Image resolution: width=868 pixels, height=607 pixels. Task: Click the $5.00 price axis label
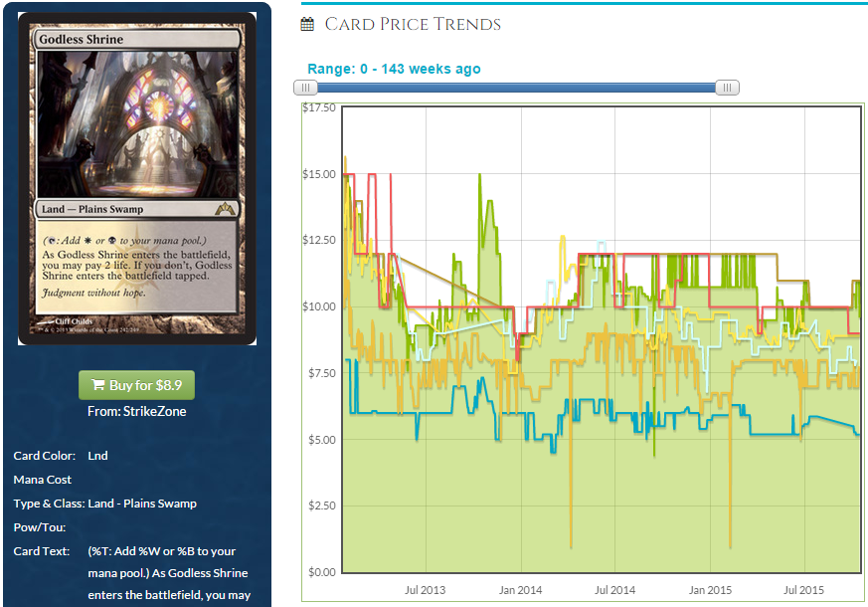coord(322,440)
